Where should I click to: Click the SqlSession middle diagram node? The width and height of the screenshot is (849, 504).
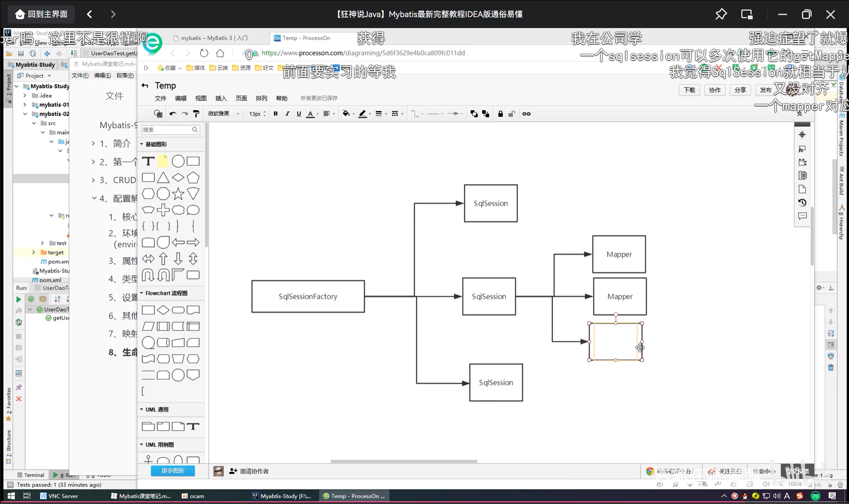coord(489,297)
